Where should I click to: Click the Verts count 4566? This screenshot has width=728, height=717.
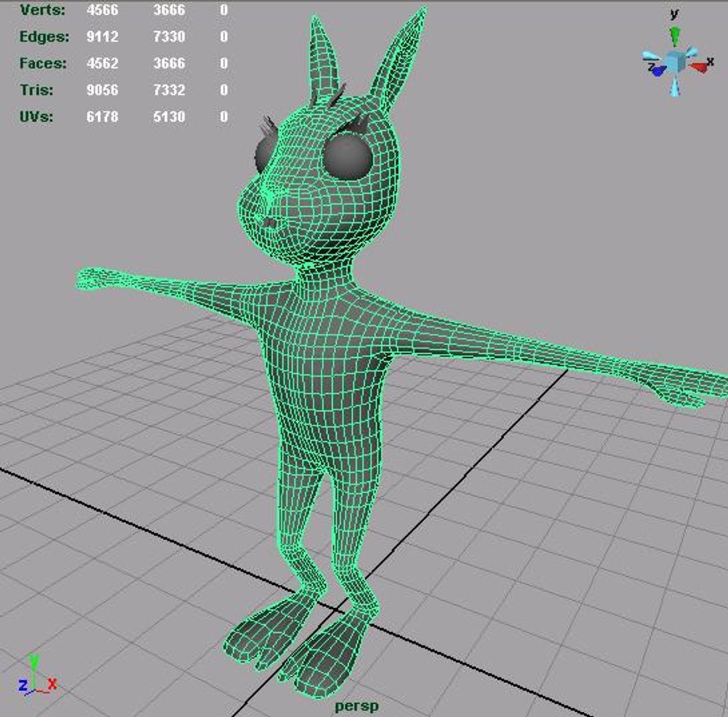coord(102,10)
